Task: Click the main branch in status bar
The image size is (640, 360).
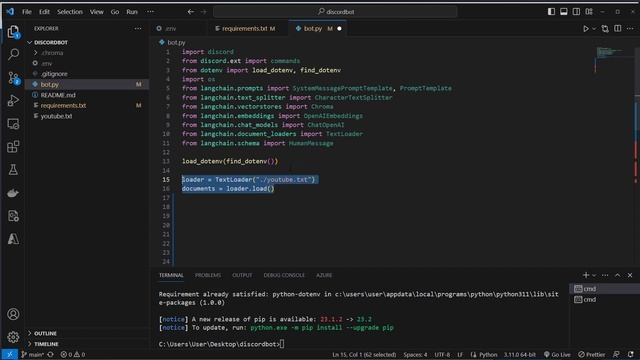Action: point(33,354)
